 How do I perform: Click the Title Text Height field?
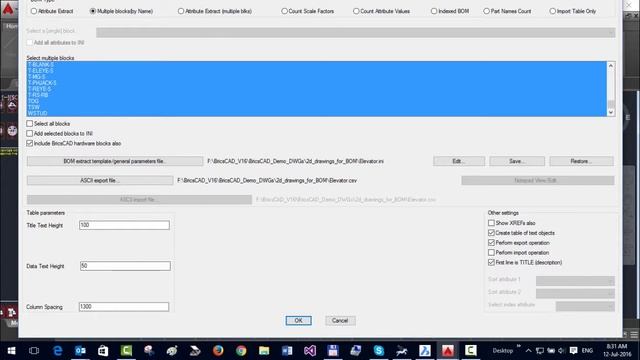pyautogui.click(x=124, y=225)
